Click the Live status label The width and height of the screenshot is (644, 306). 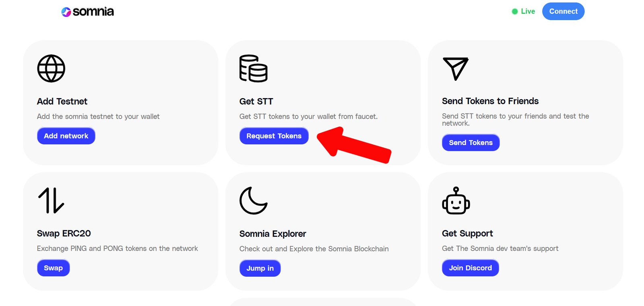(528, 11)
